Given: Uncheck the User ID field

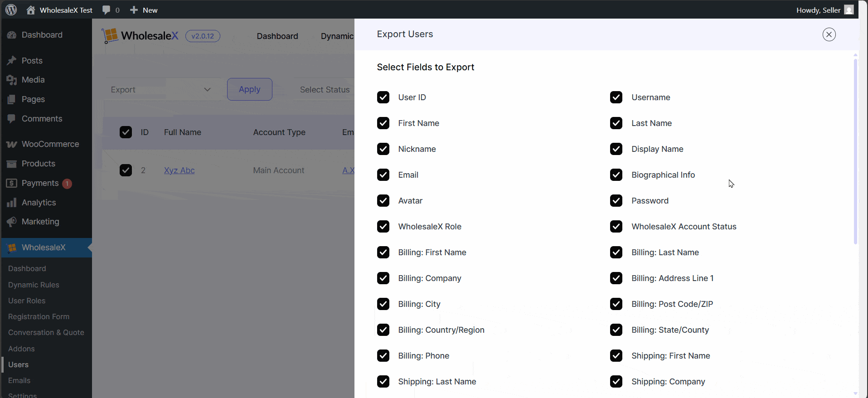Looking at the screenshot, I should (x=383, y=97).
